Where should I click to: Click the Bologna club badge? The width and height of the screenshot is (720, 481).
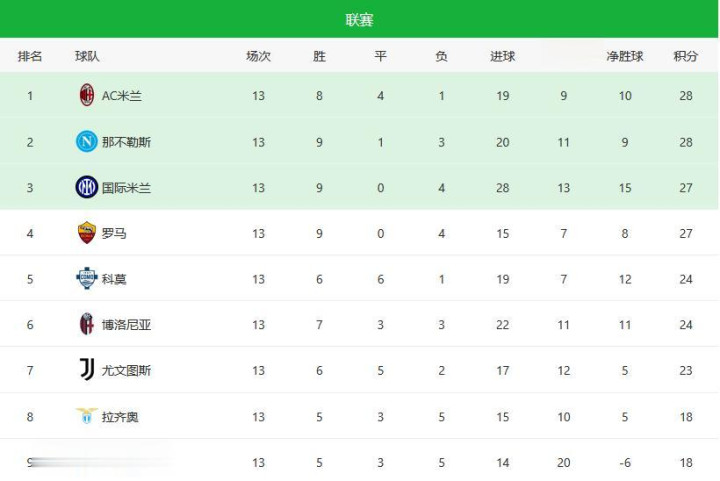pos(87,324)
